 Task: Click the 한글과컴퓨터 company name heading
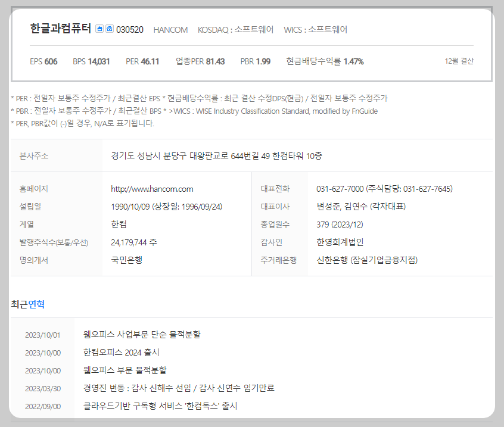point(60,29)
